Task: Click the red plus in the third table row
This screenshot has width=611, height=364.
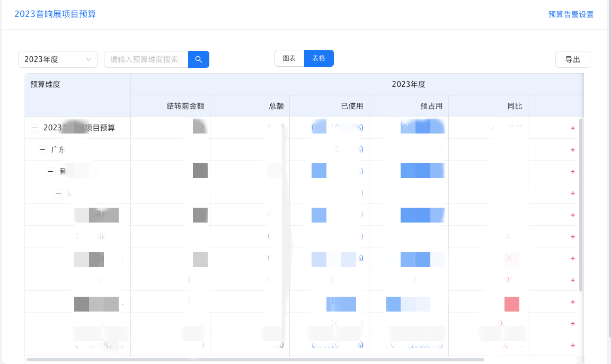Action: (572, 172)
